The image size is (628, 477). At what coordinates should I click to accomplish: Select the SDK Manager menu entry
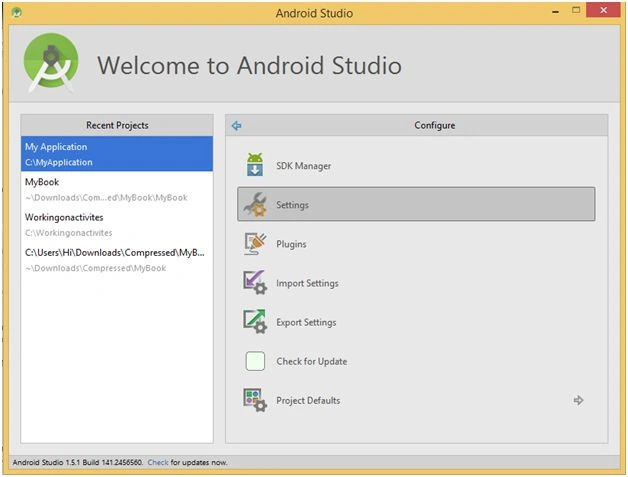click(416, 165)
